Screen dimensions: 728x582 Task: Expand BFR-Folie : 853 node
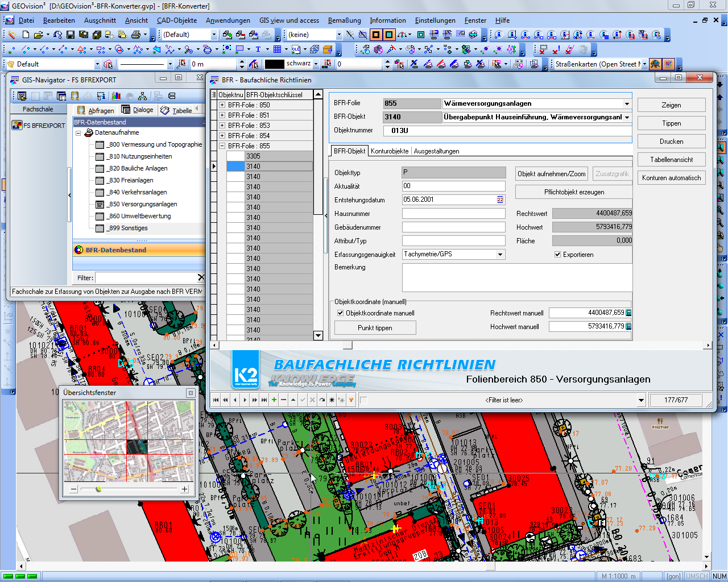coord(222,126)
